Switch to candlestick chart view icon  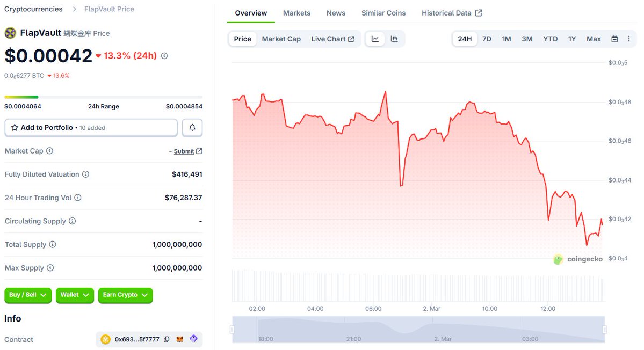394,39
